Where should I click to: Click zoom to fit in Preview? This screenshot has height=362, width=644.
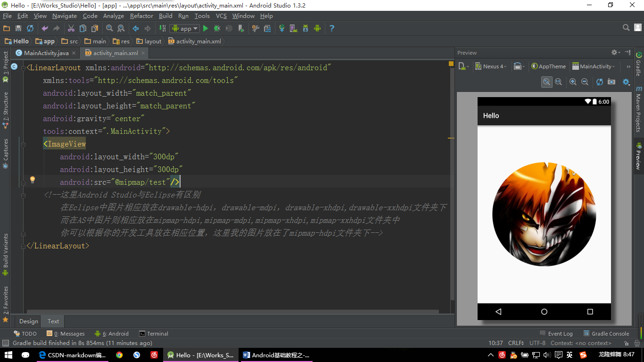(x=546, y=82)
